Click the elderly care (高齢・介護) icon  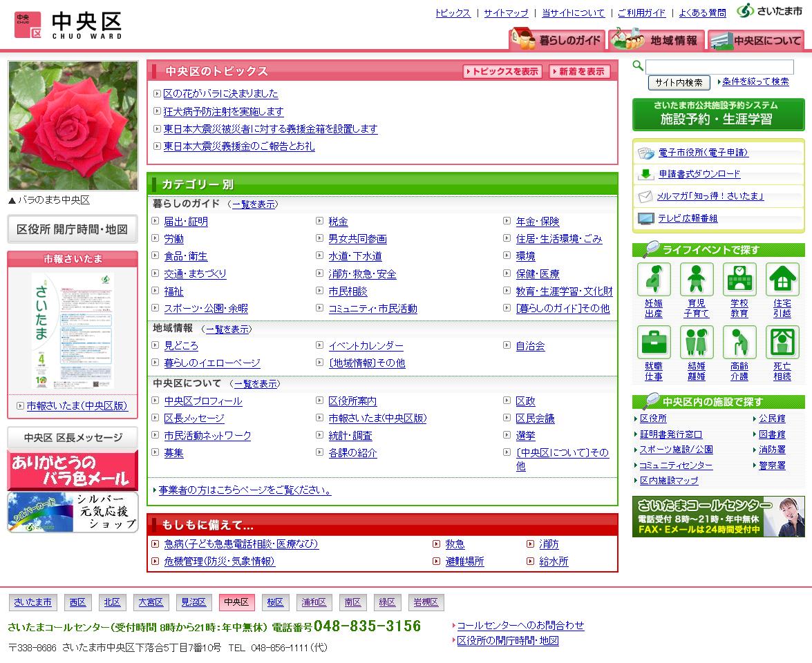(739, 343)
